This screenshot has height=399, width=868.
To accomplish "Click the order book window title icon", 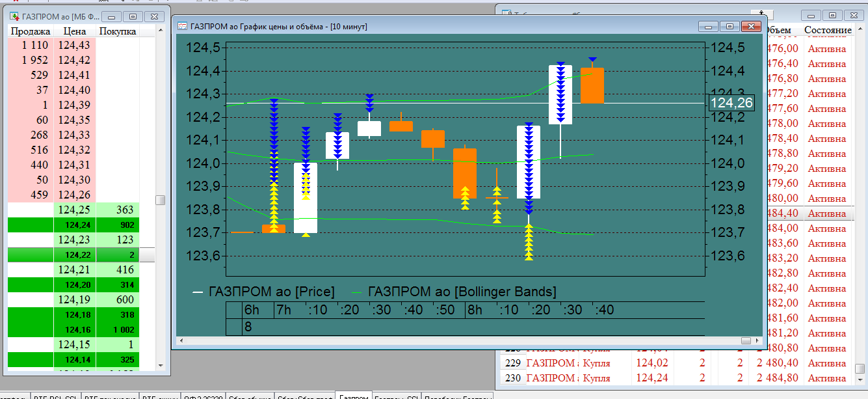I will coord(14,16).
